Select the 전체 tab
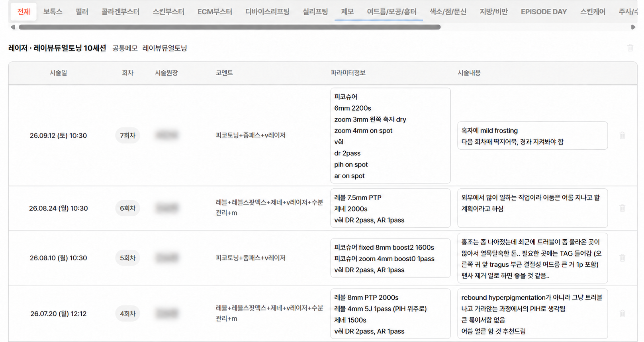The image size is (644, 342). [23, 12]
